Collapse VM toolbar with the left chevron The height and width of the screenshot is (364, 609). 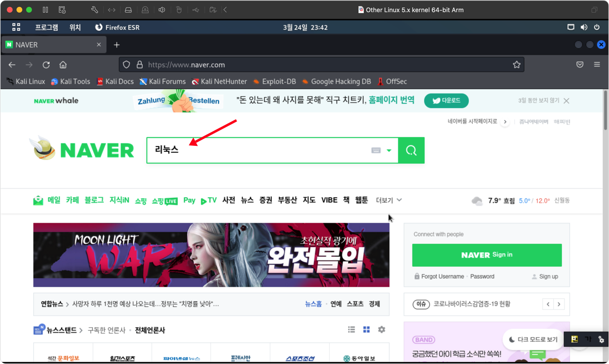(x=225, y=10)
